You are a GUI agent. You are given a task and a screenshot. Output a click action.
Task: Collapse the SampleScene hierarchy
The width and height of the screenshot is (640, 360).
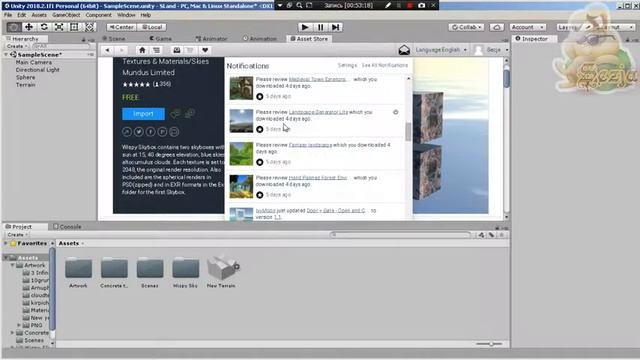pos(7,55)
